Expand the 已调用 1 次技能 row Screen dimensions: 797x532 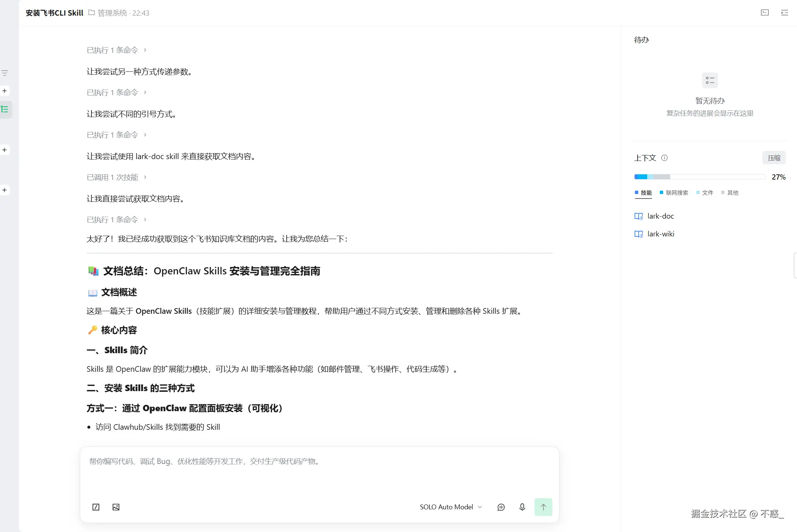[x=117, y=177]
